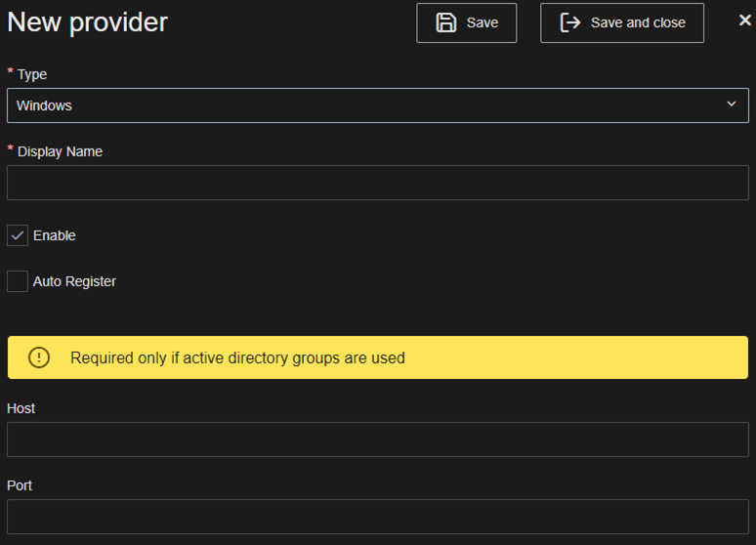Click the Host field label
756x545 pixels.
coord(21,408)
